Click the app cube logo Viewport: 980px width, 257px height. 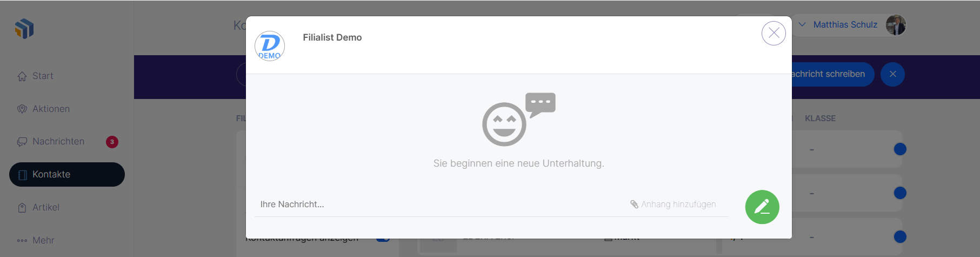(x=24, y=29)
